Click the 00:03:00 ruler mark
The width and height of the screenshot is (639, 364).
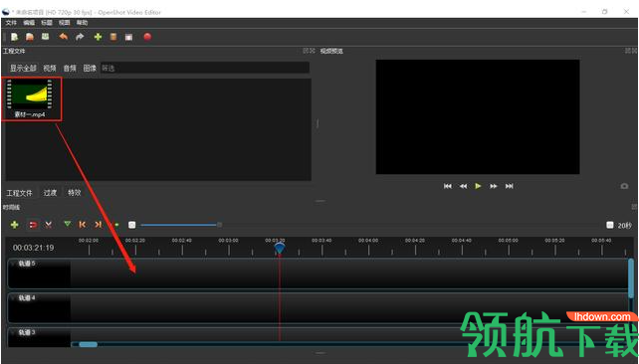tap(228, 241)
